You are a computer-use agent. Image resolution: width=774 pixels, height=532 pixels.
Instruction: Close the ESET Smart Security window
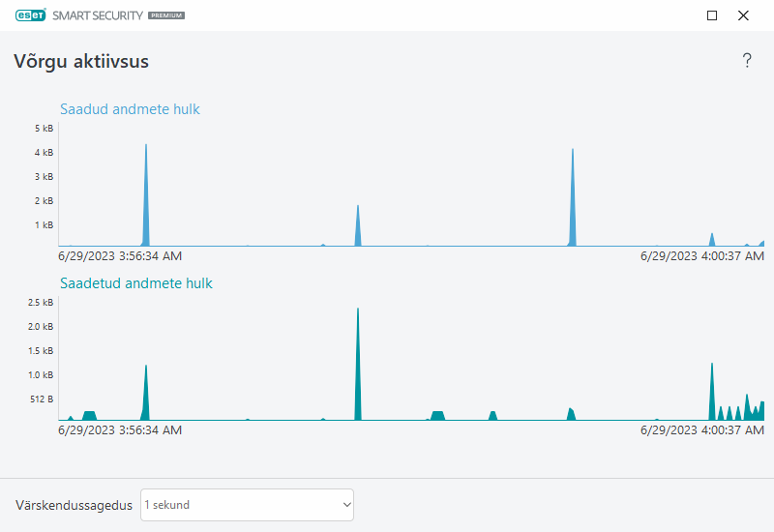coord(743,15)
